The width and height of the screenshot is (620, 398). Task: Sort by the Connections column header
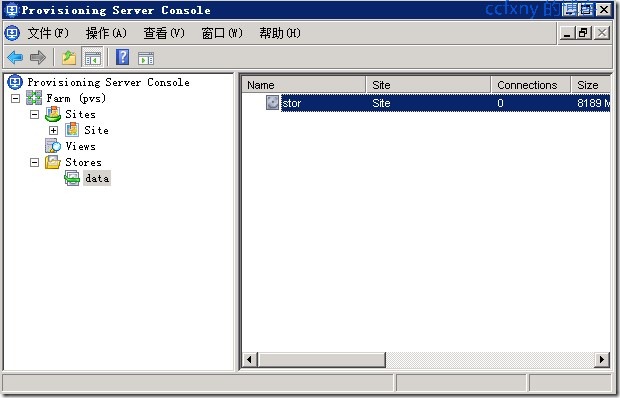(531, 85)
